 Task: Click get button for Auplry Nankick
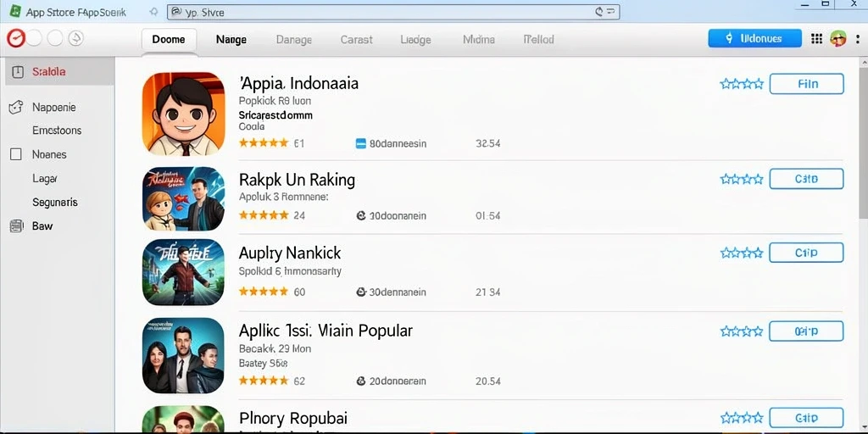pos(807,253)
